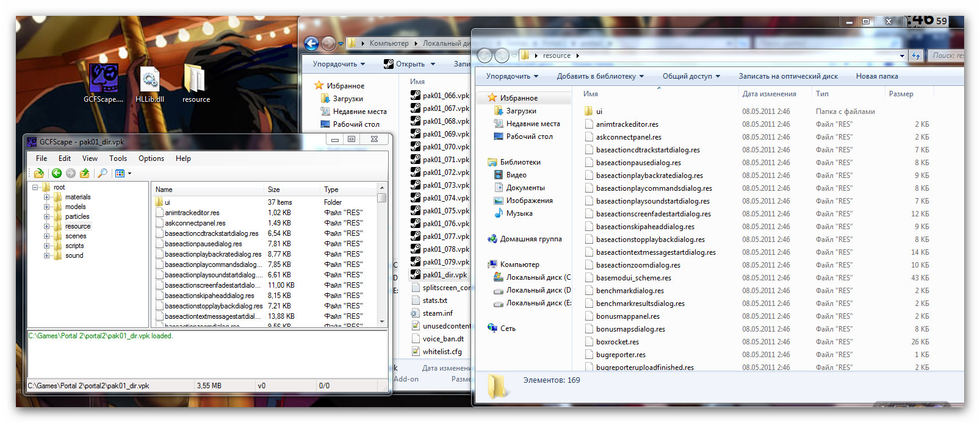Expand the sound folder in GCFScape tree
Image resolution: width=980 pixels, height=423 pixels.
[46, 256]
